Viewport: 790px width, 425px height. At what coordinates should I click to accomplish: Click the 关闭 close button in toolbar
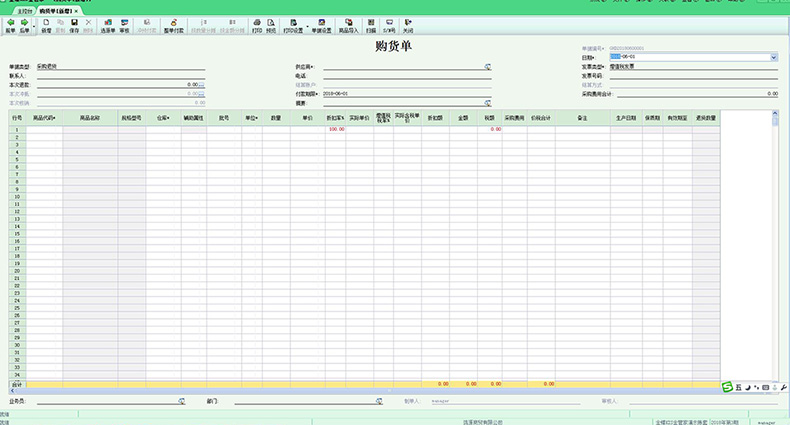[x=407, y=24]
